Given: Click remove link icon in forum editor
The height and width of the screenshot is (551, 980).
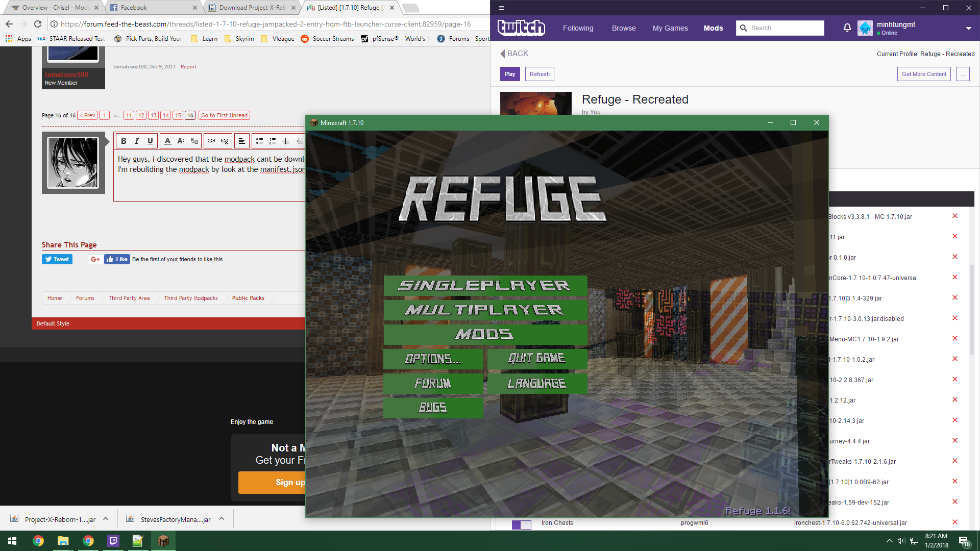Looking at the screenshot, I should pyautogui.click(x=225, y=141).
